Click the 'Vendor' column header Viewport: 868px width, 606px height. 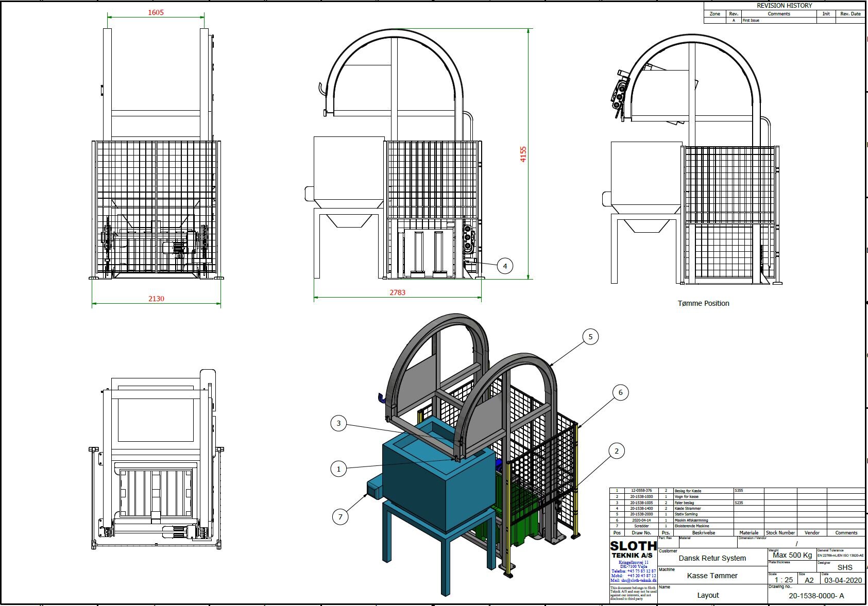812,533
